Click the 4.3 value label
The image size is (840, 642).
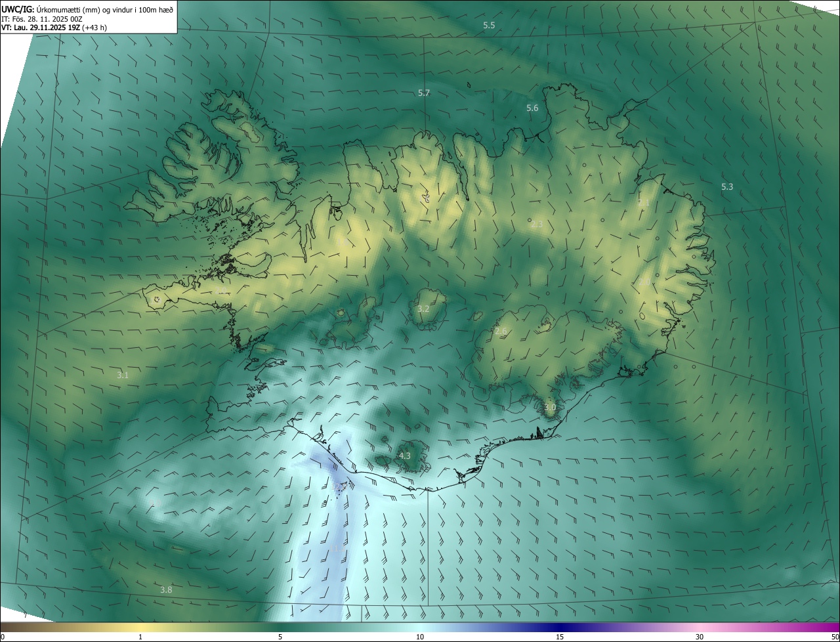point(405,456)
